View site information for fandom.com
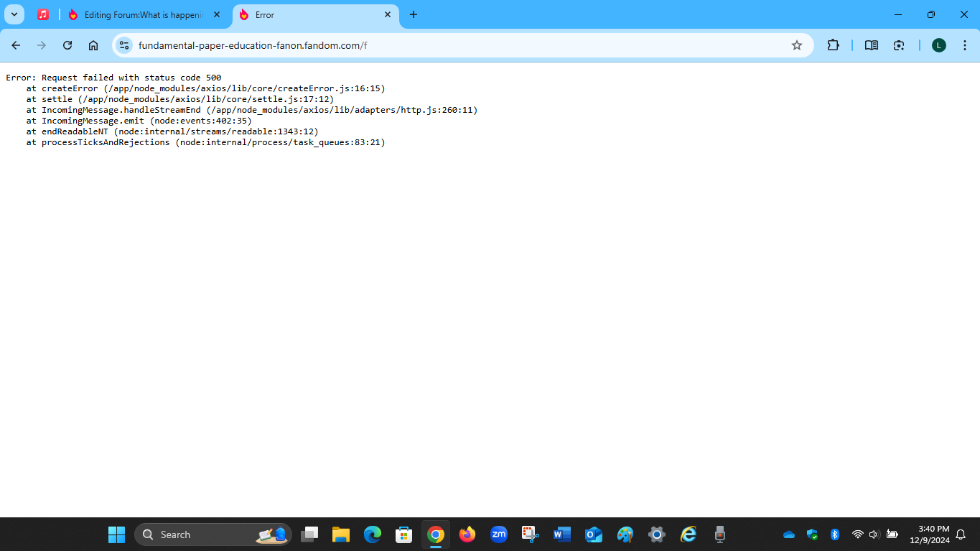980x551 pixels. 124,45
